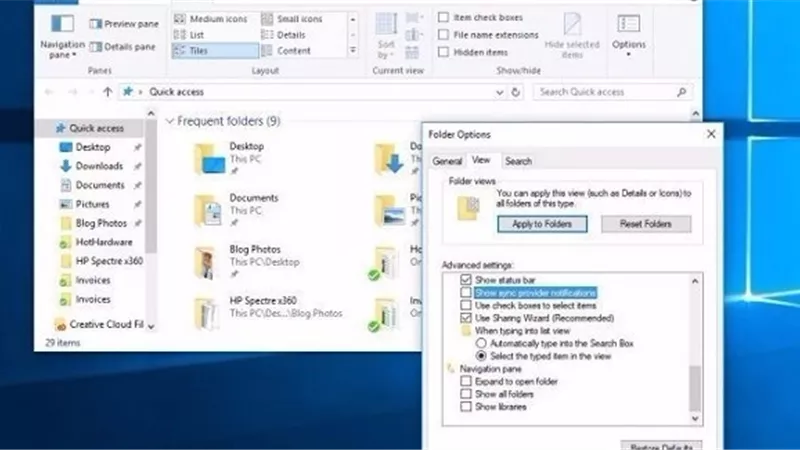800x450 pixels.
Task: Check Show all folders option
Action: (x=465, y=394)
